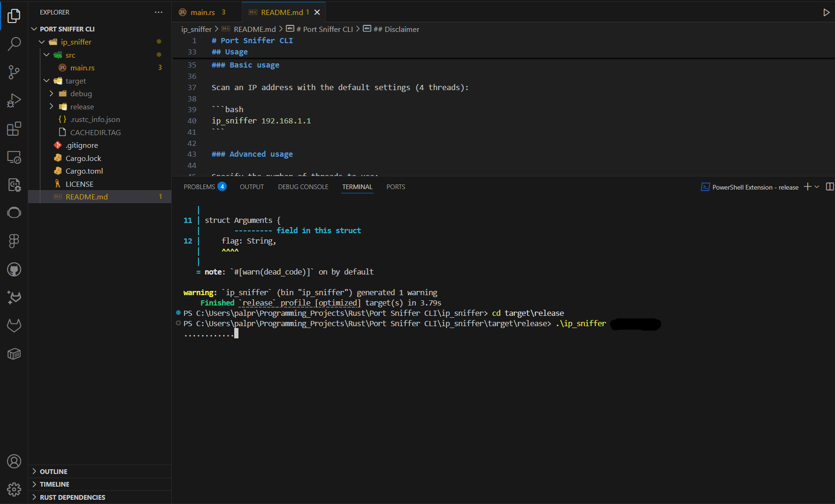Collapse the src folder
The image size is (835, 504).
tap(46, 54)
